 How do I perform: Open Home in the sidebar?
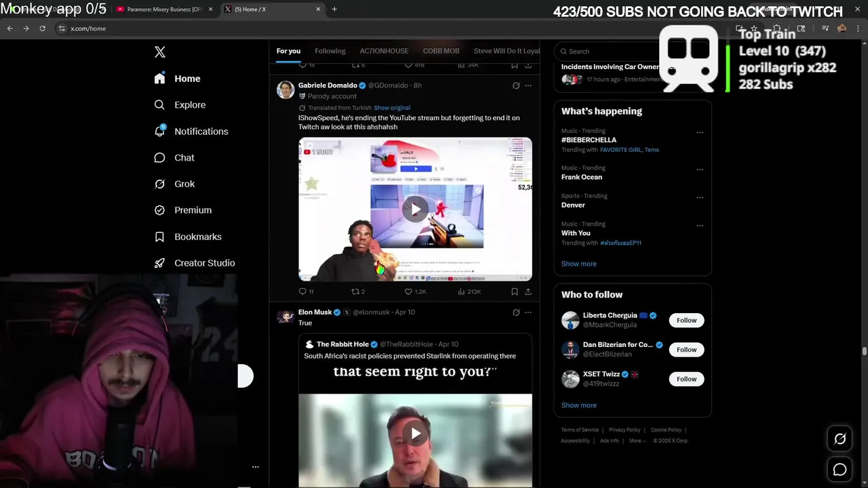click(177, 79)
